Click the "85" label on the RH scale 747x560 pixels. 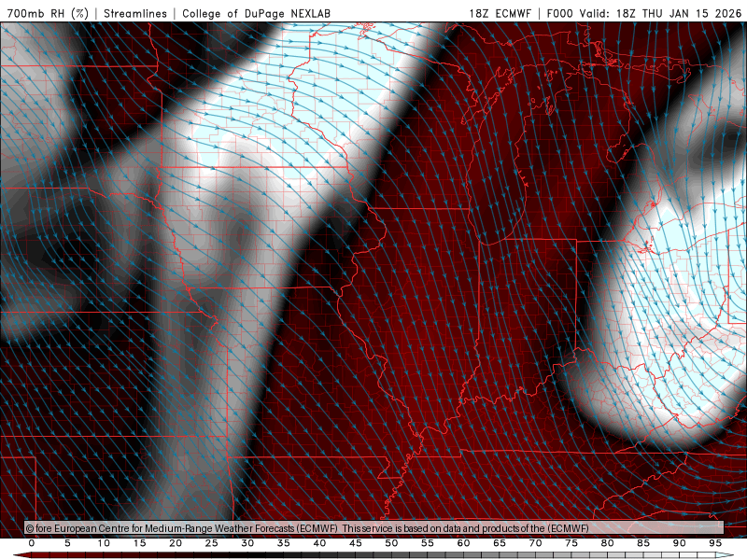[x=643, y=543]
